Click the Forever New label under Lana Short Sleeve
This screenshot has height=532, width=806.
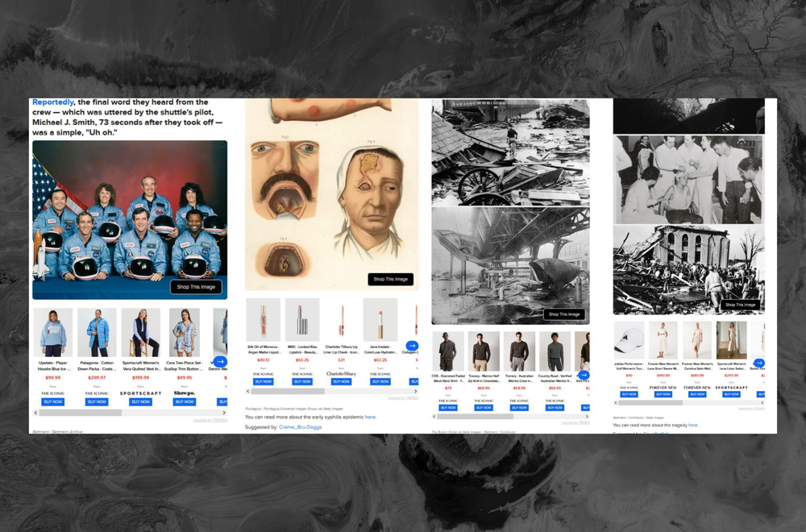pos(663,388)
